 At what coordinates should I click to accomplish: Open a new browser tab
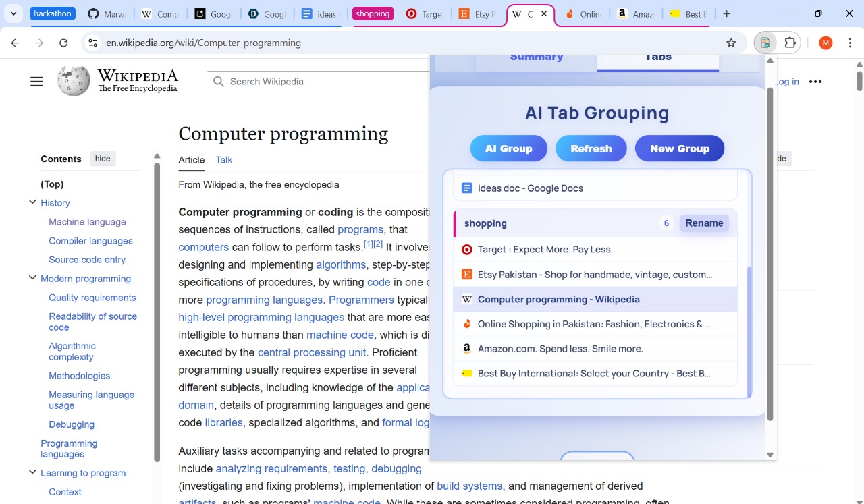pyautogui.click(x=726, y=13)
